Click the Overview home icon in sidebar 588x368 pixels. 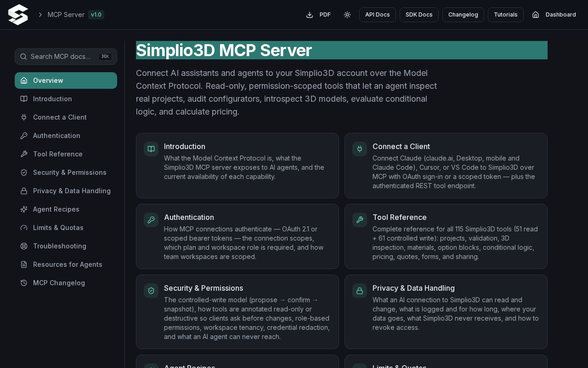(24, 80)
